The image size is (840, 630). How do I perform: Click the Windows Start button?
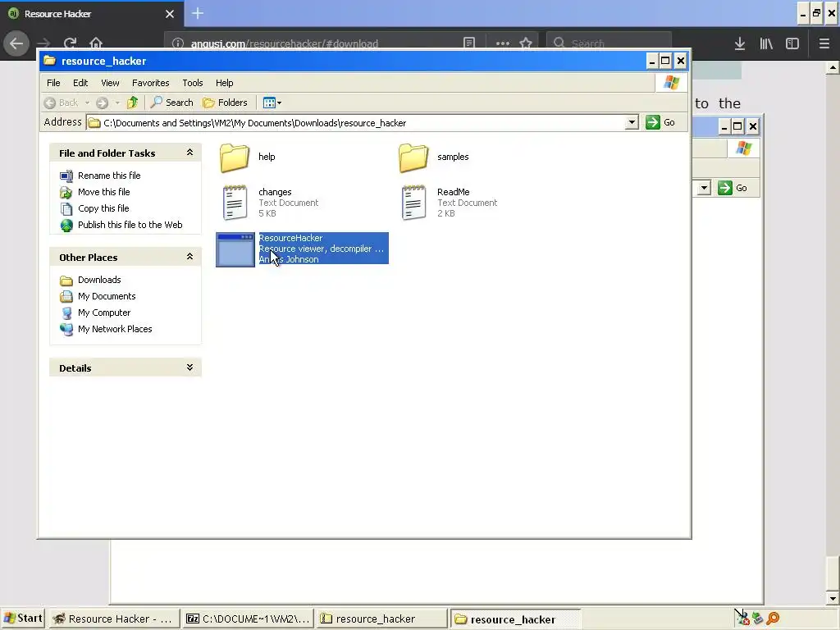pyautogui.click(x=23, y=619)
